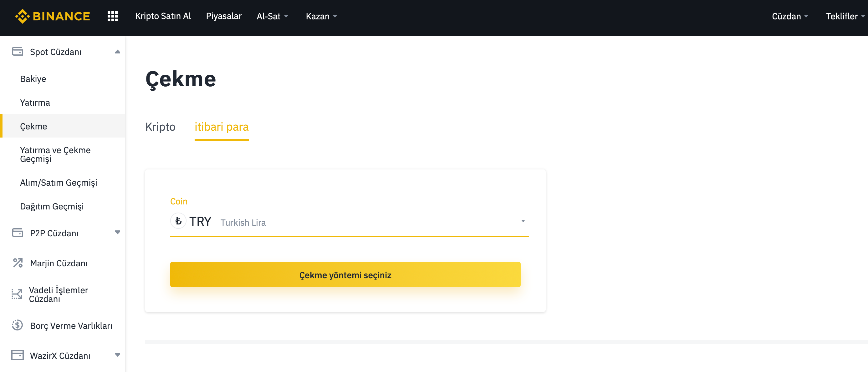Click the Spot Cüzdanı wallet icon
868x372 pixels.
[x=18, y=52]
